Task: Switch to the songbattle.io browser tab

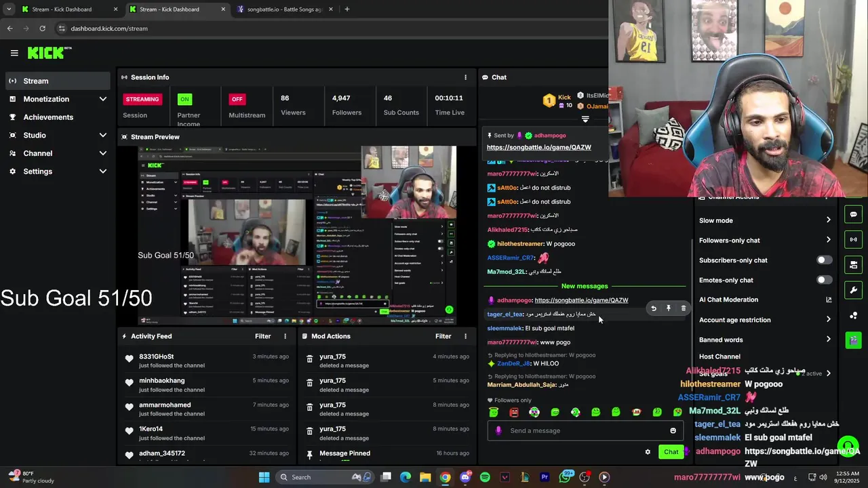Action: (284, 9)
